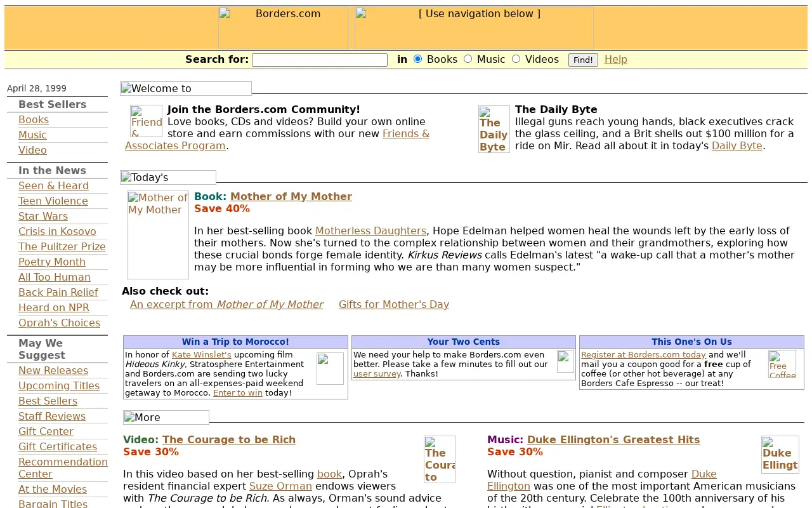This screenshot has width=812, height=508.
Task: Open the Suze Orman author link
Action: 280,486
